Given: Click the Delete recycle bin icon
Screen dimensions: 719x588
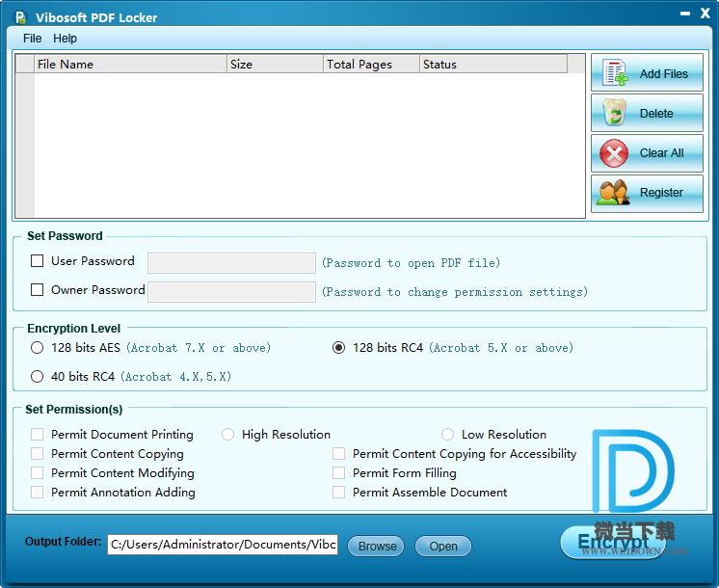Looking at the screenshot, I should click(615, 113).
